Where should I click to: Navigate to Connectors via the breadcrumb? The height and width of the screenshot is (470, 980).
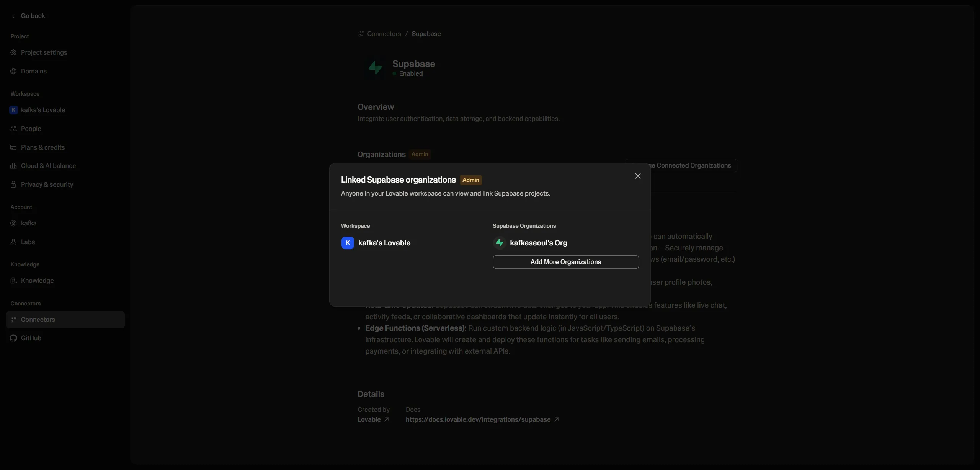383,34
